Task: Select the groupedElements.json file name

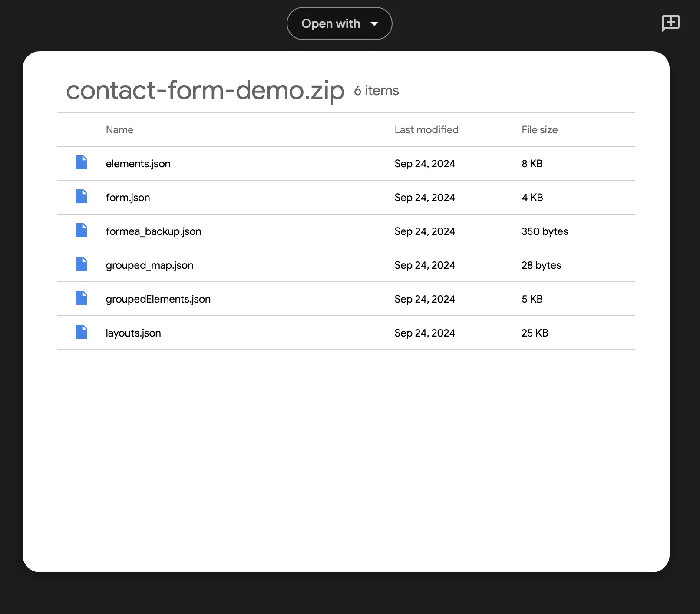Action: click(x=158, y=299)
